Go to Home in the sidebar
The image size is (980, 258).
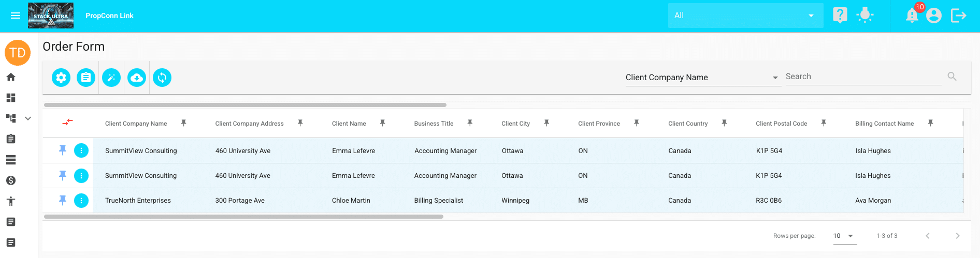(x=11, y=77)
